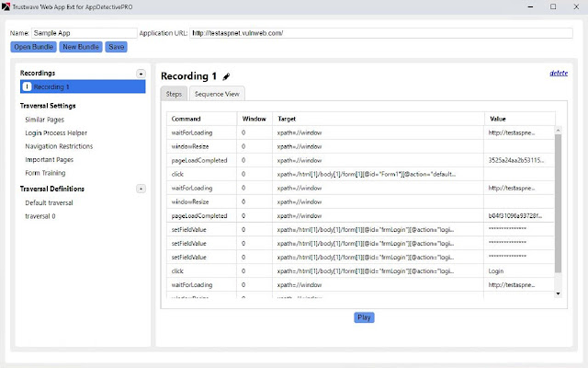Click the Target column header
The width and height of the screenshot is (588, 368).
click(x=379, y=119)
